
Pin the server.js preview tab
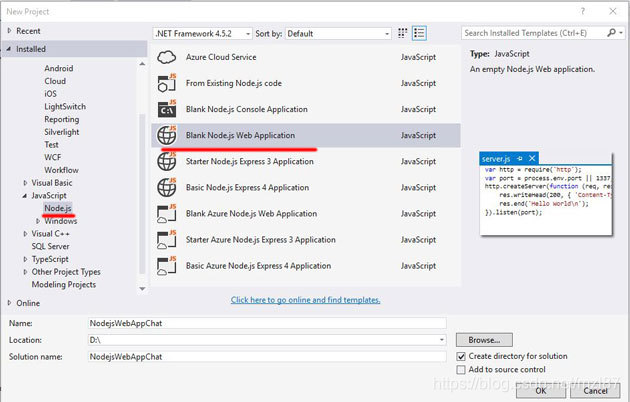pos(520,159)
